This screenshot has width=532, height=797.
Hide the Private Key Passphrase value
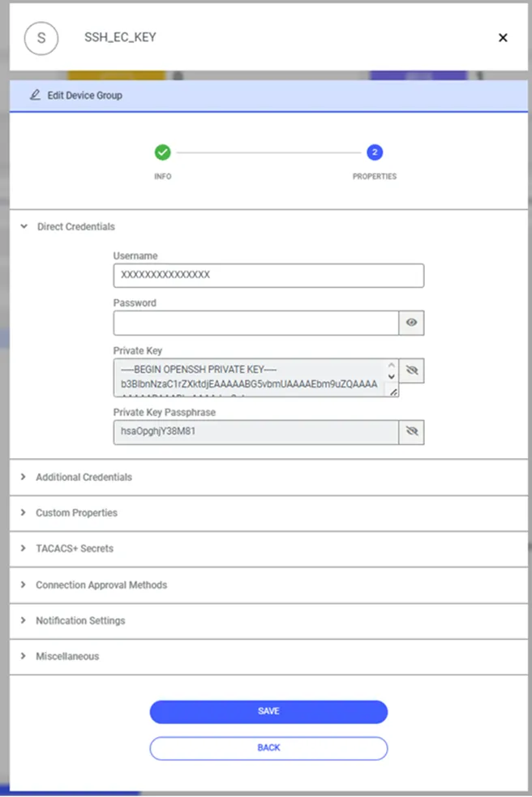pos(412,432)
